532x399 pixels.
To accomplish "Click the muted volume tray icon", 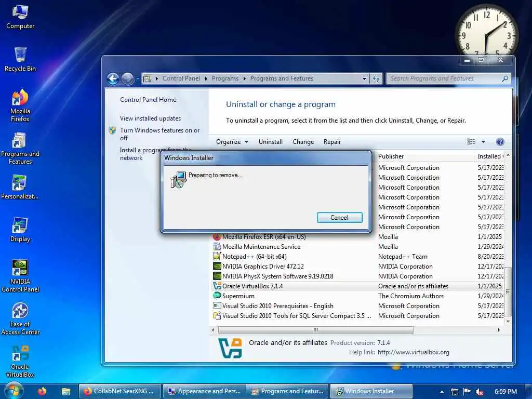I will click(480, 392).
